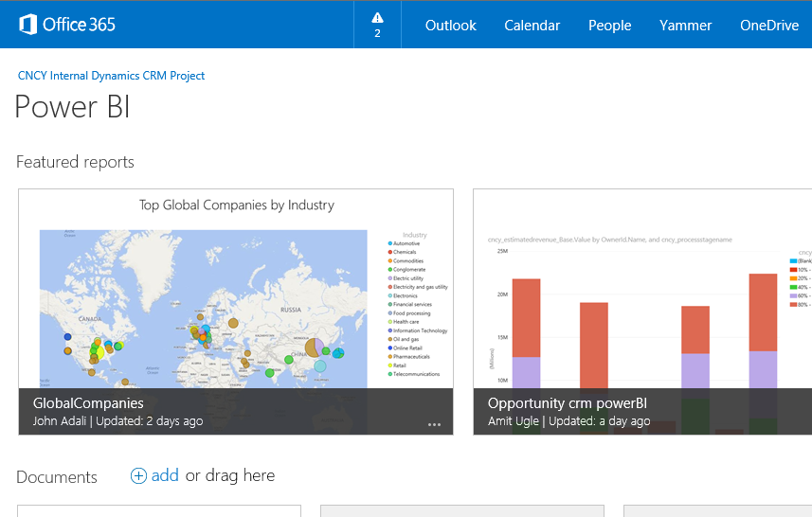
Task: Open the Opportunity crm powerBI report
Action: (567, 403)
